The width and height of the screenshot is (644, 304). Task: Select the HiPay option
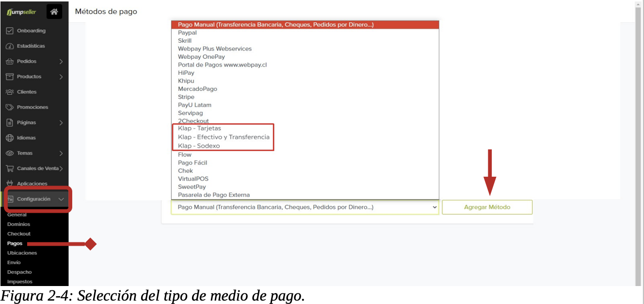(x=305, y=73)
